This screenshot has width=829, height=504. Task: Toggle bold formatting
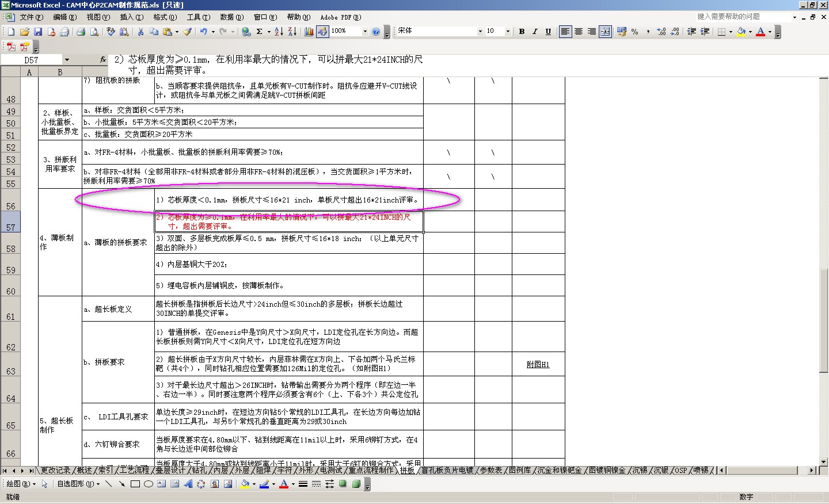(x=522, y=32)
